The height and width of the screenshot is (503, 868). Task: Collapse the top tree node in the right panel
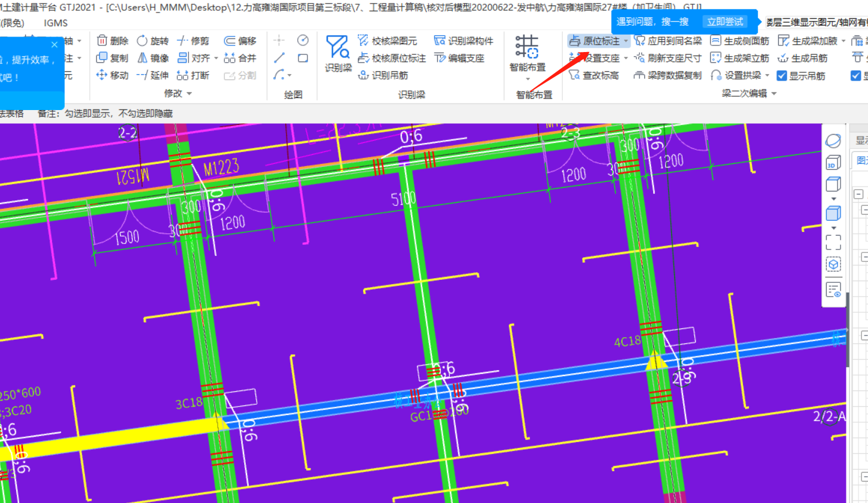[858, 194]
